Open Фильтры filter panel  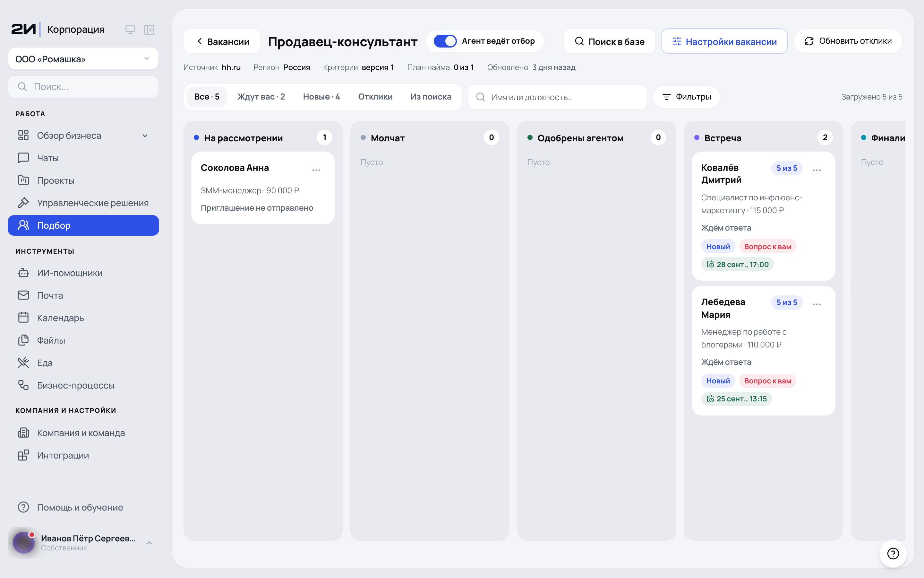(x=687, y=97)
